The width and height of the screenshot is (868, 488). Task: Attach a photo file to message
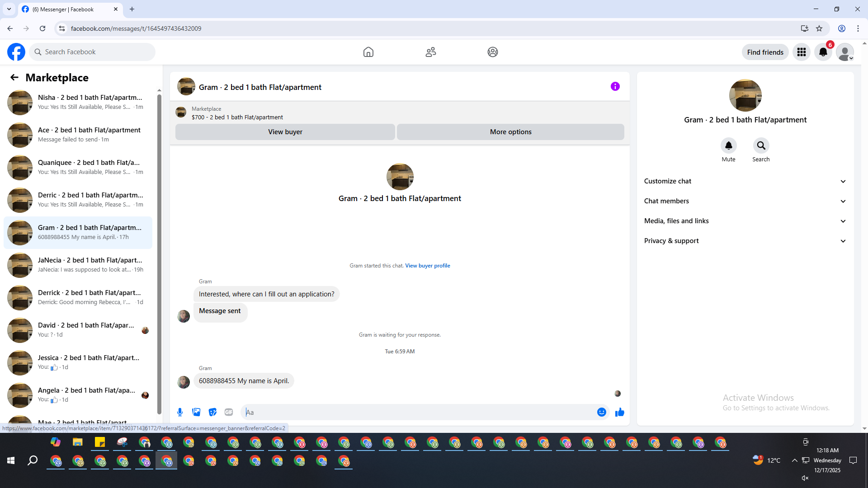[x=196, y=412]
